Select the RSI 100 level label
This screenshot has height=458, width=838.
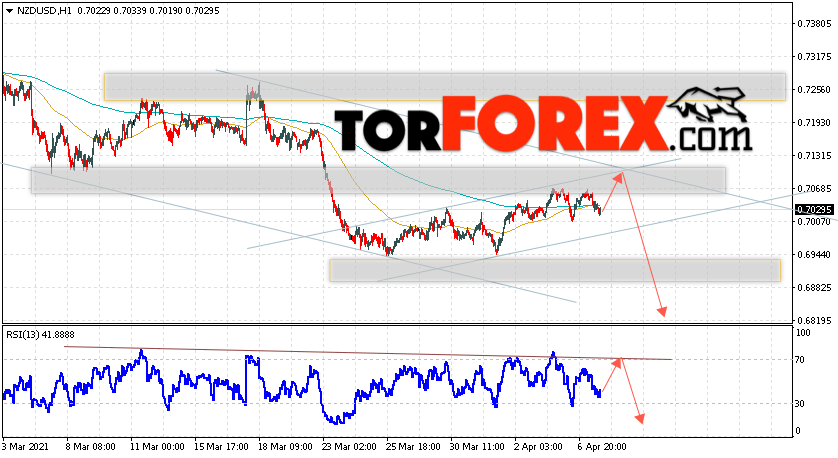(803, 333)
